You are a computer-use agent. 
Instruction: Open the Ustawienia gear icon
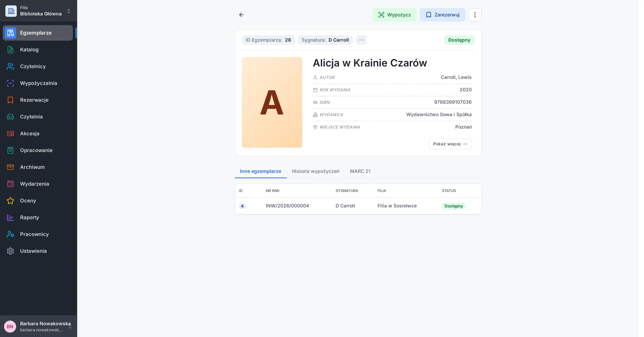pyautogui.click(x=10, y=251)
